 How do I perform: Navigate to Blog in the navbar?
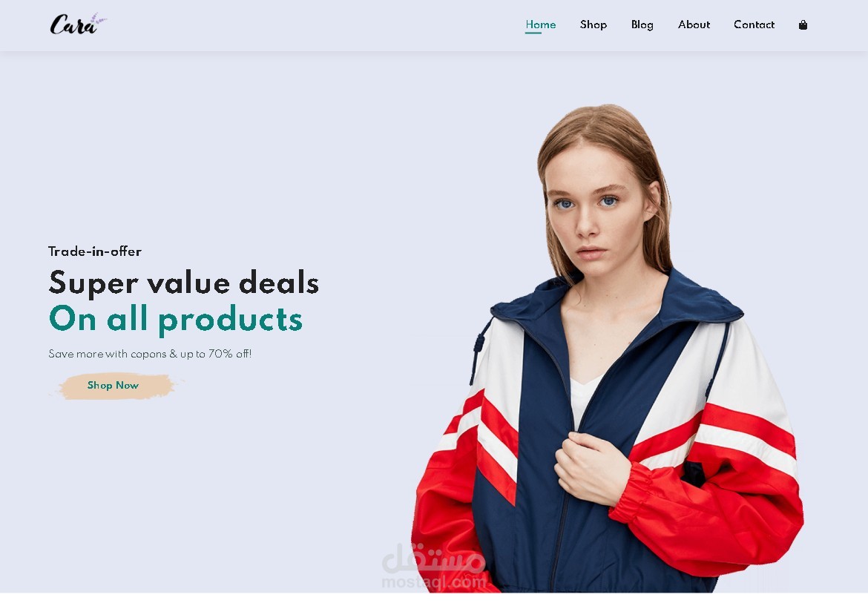coord(642,25)
